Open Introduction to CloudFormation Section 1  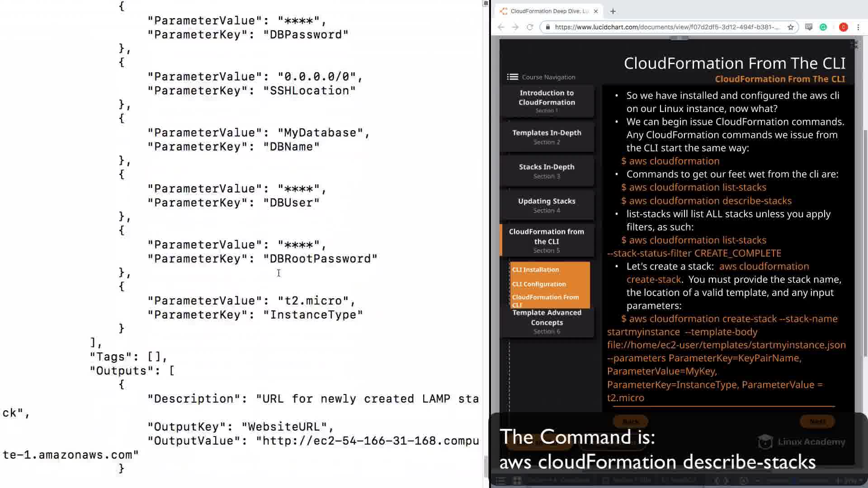click(547, 101)
